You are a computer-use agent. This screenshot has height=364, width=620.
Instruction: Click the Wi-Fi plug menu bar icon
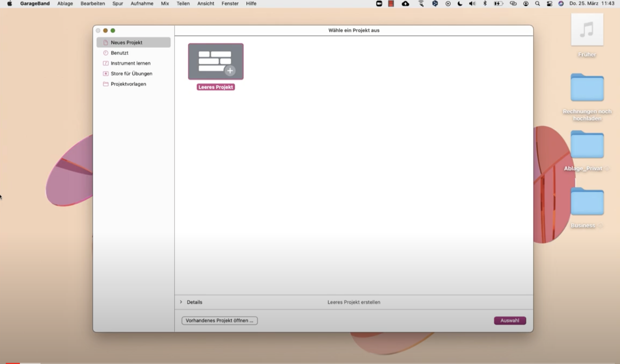point(421,3)
